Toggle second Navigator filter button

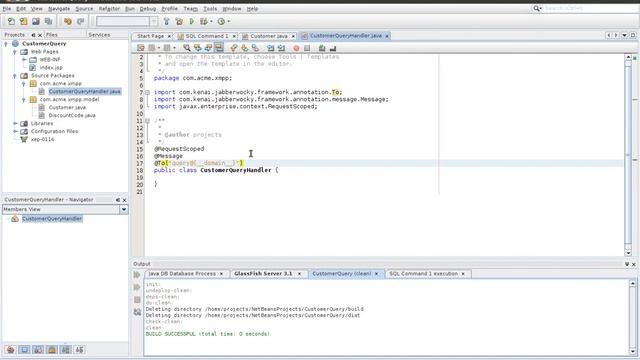pos(24,350)
